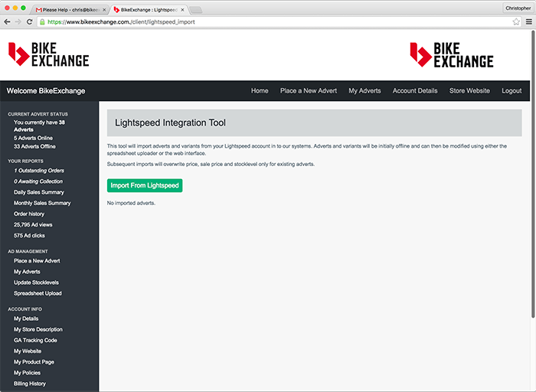The image size is (536, 392).
Task: Click the 575 Ad clicks link
Action: point(29,236)
